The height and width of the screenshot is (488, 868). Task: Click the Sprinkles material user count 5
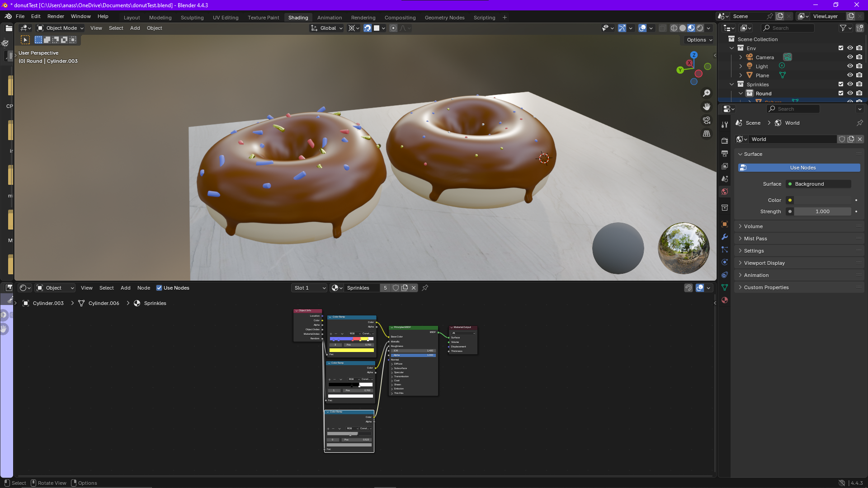point(385,288)
